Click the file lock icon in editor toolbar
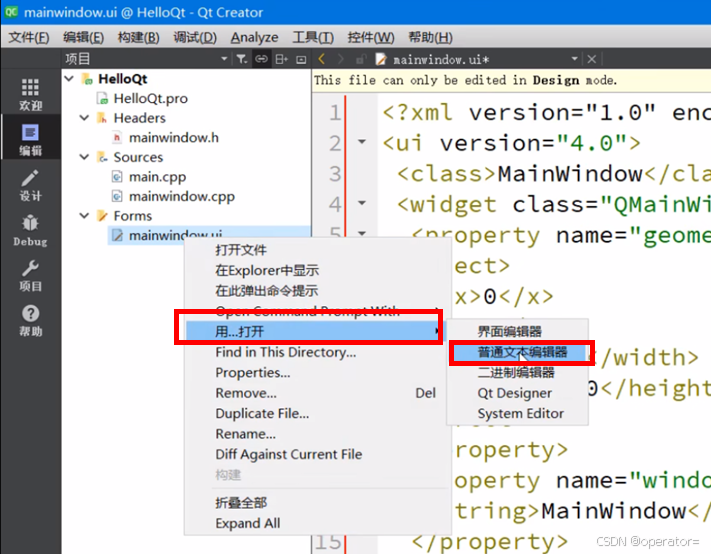The image size is (711, 554). coord(361,59)
